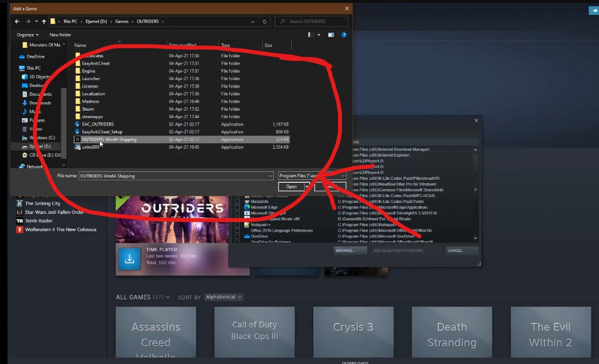Open the EasyAntiCheat folder
Screen dimensions: 599x364
(96, 63)
